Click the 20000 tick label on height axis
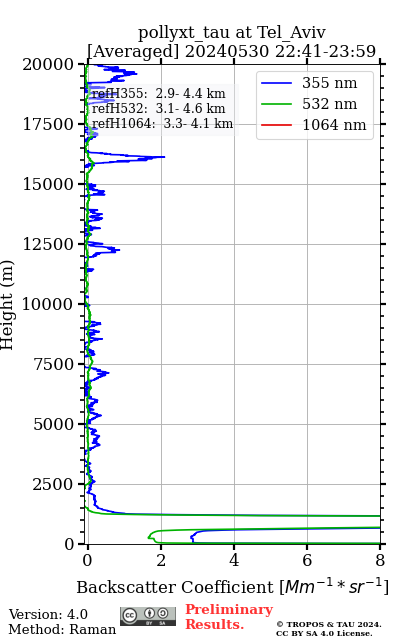Screen dimensions: 400x640 pos(48,64)
